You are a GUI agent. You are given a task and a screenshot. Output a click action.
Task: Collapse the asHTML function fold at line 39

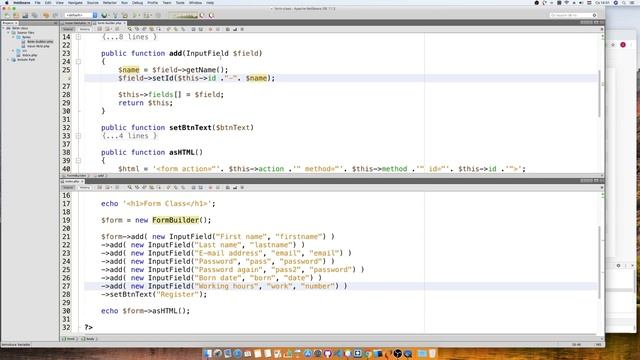pyautogui.click(x=78, y=160)
